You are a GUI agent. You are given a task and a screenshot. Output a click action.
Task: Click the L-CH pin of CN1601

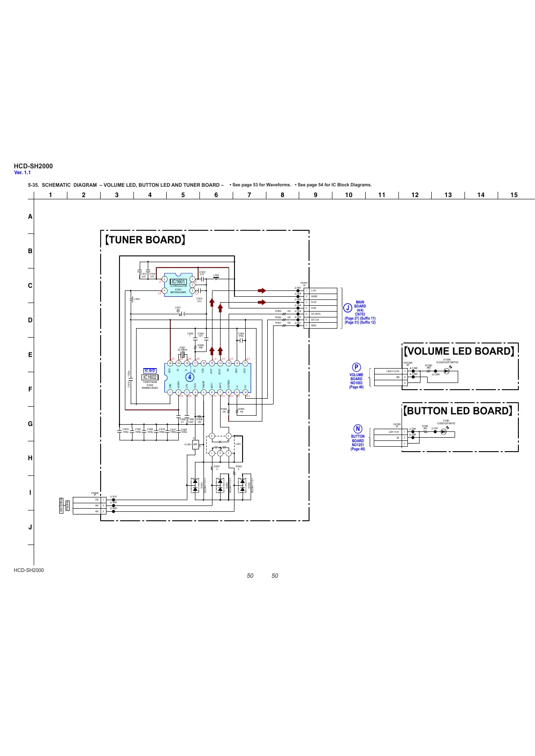[321, 290]
